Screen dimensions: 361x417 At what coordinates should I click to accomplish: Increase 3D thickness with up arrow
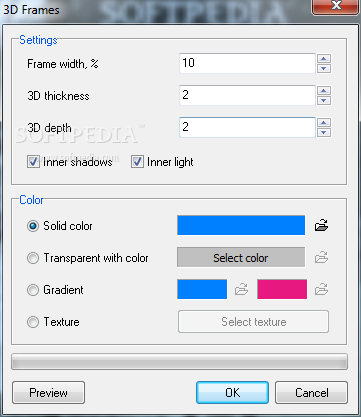point(324,91)
